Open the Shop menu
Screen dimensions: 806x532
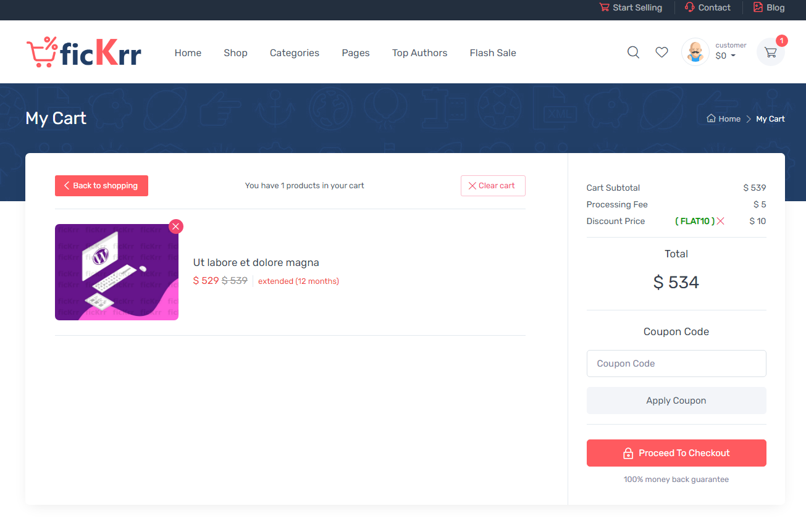(235, 53)
